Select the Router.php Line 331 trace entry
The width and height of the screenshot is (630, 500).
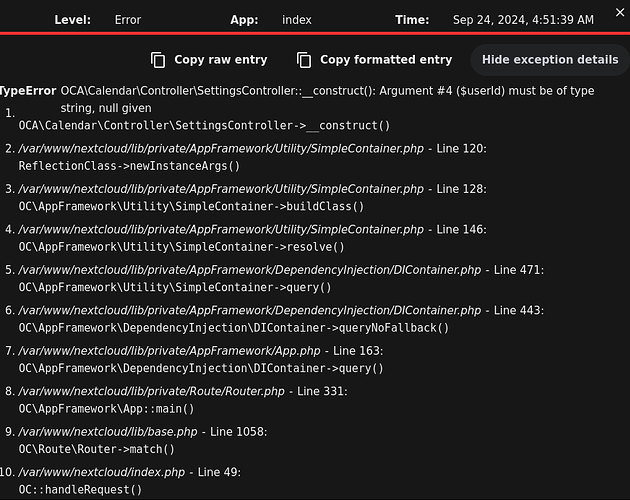tap(182, 391)
